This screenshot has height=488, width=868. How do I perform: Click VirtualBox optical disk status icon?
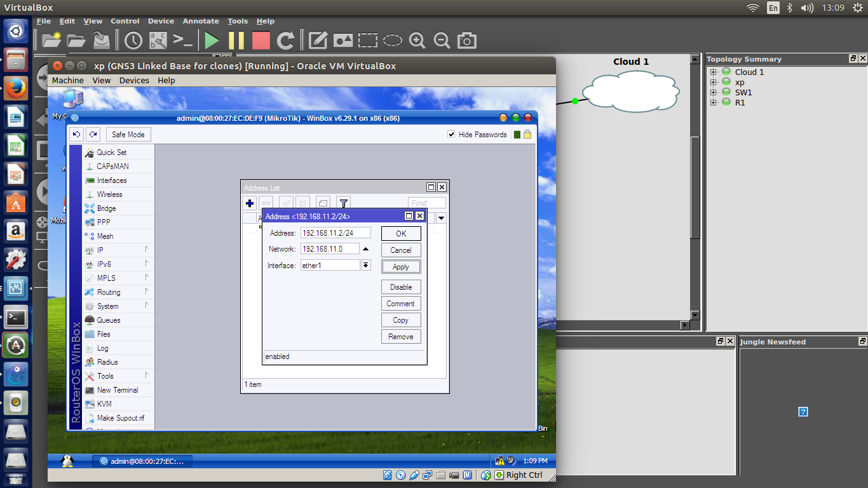click(x=400, y=475)
